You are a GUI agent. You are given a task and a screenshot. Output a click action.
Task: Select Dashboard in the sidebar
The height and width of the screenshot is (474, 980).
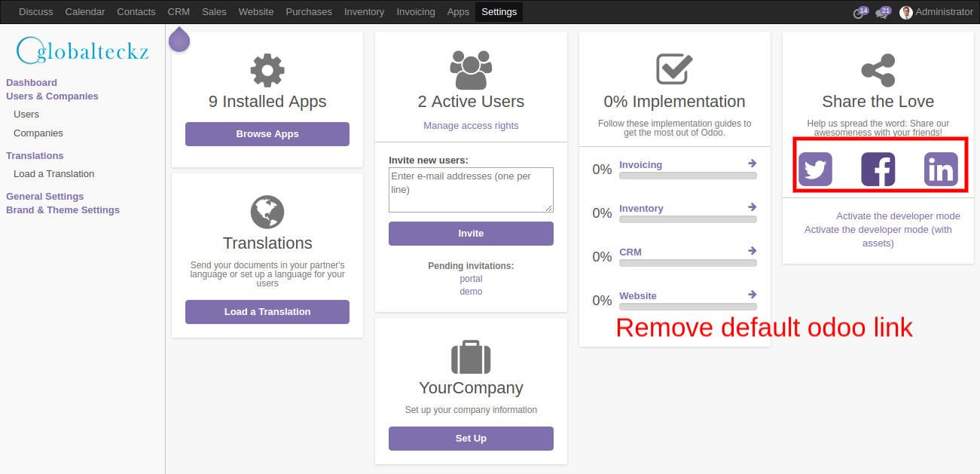click(32, 83)
